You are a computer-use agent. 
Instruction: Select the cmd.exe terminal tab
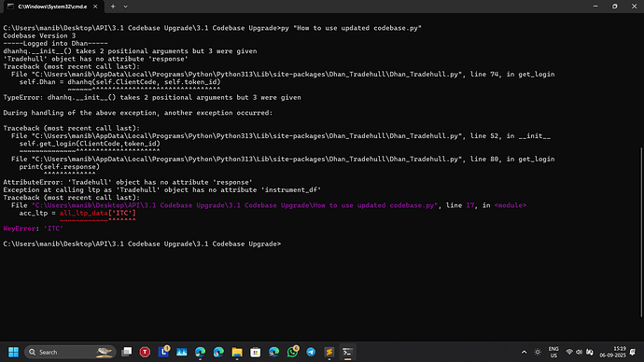(52, 7)
